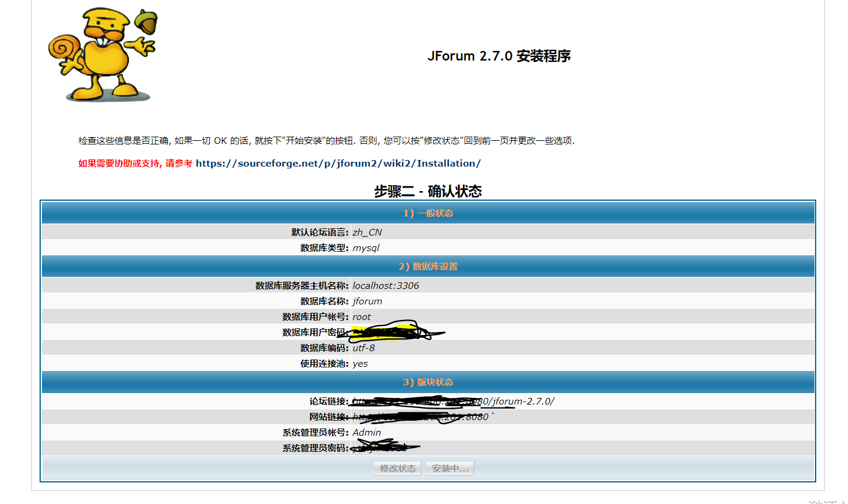Click the 步骤二 - 确认状态 heading
This screenshot has height=504, width=848.
[428, 191]
